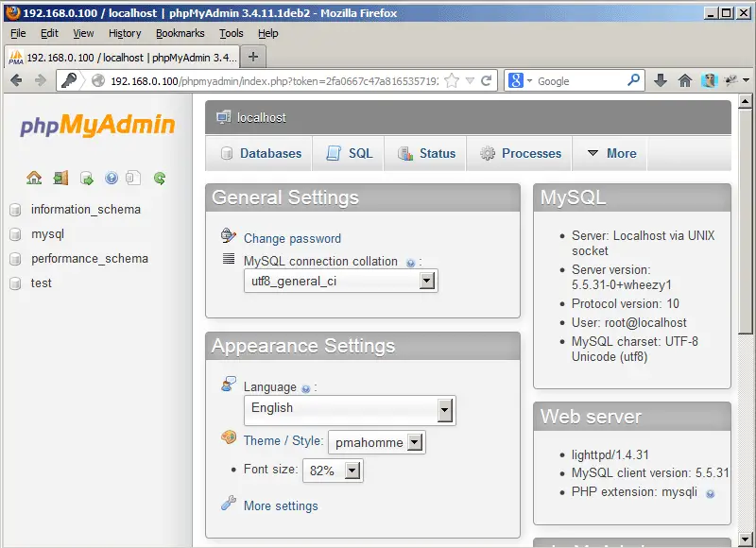Image resolution: width=756 pixels, height=548 pixels.
Task: Click Firefox Back arrow button
Action: pyautogui.click(x=16, y=80)
